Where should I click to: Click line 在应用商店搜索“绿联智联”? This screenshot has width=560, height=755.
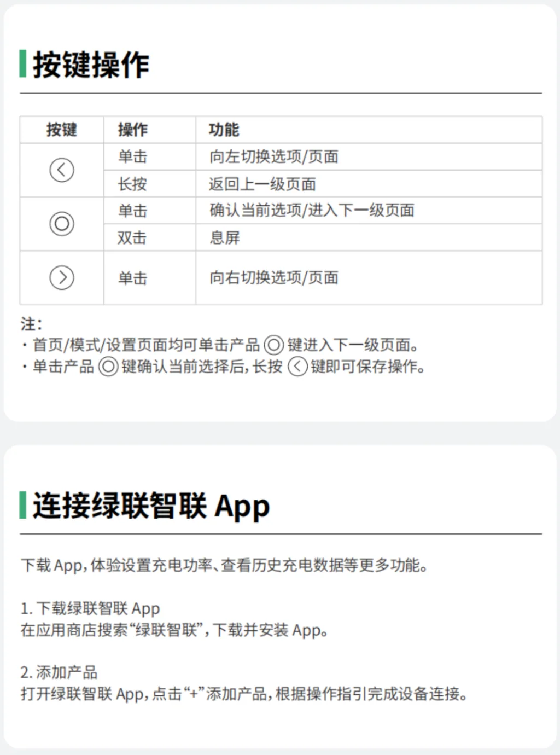pos(174,630)
